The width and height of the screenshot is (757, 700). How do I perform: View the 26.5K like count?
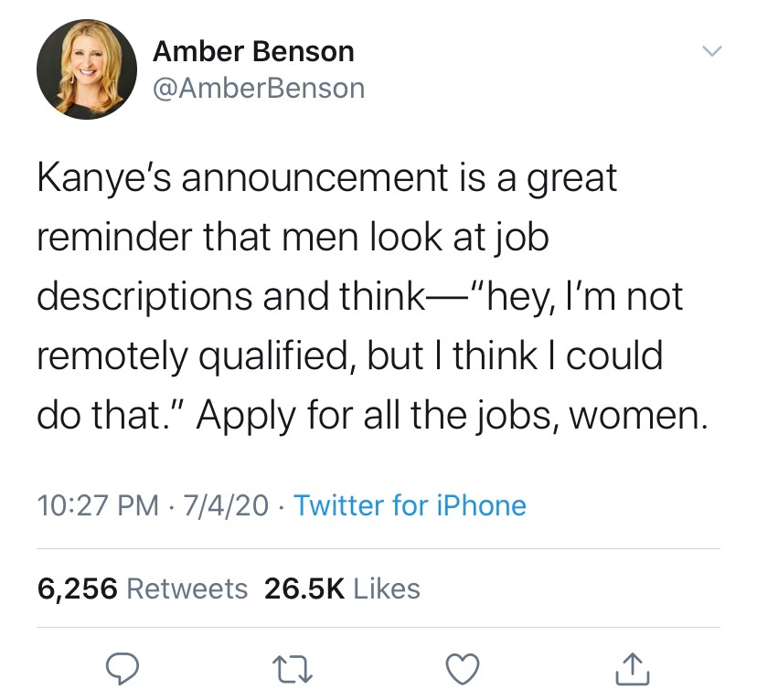click(304, 589)
